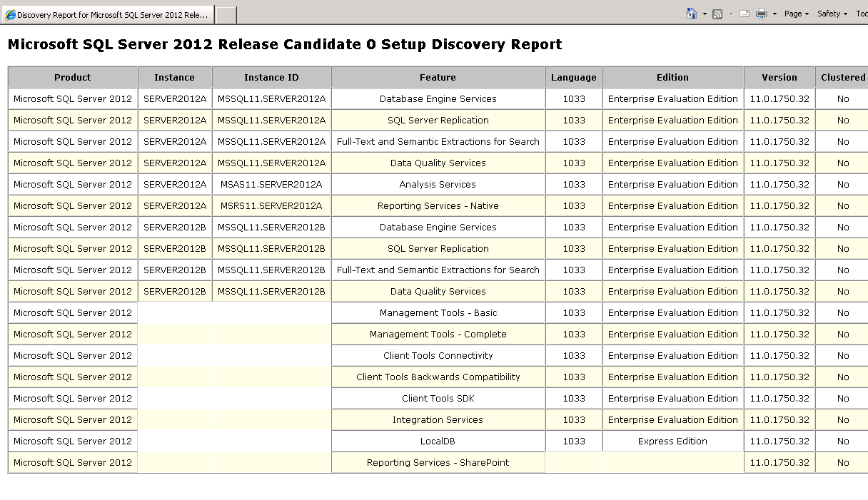868x500 pixels.
Task: Click the blank new tab button
Action: 226,15
